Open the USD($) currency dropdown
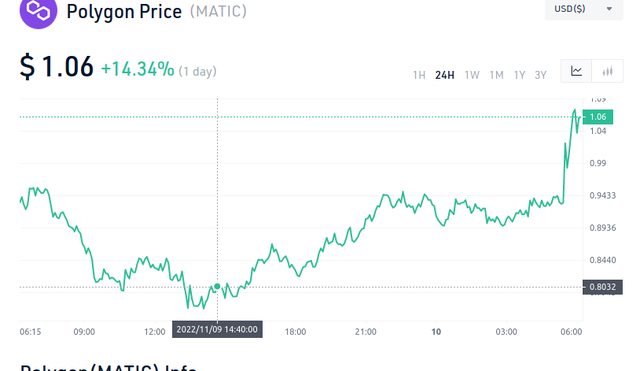 (x=584, y=9)
